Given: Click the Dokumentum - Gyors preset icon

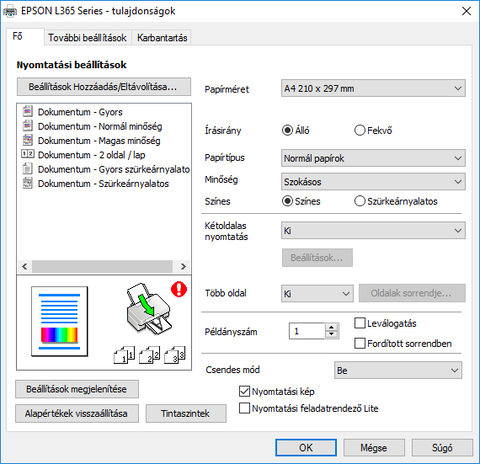Looking at the screenshot, I should pyautogui.click(x=28, y=111).
